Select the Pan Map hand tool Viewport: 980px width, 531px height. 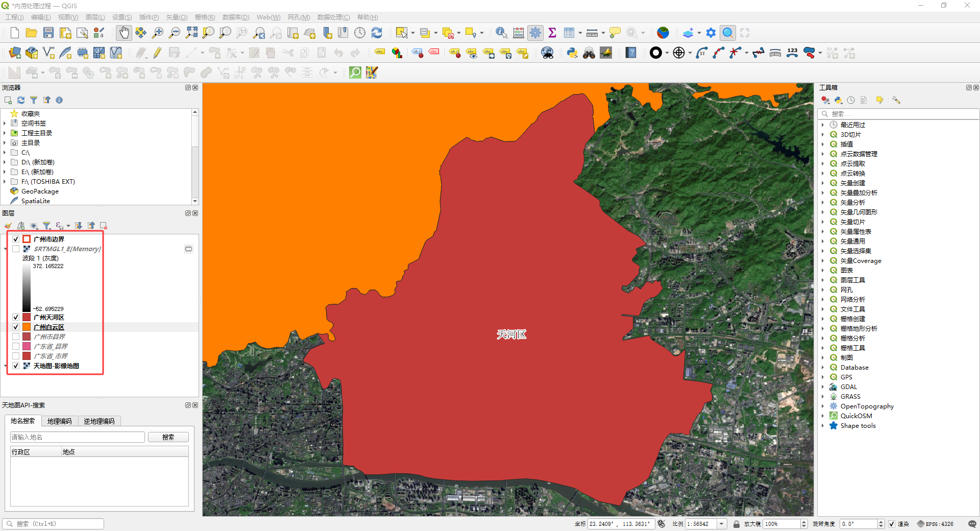point(124,33)
